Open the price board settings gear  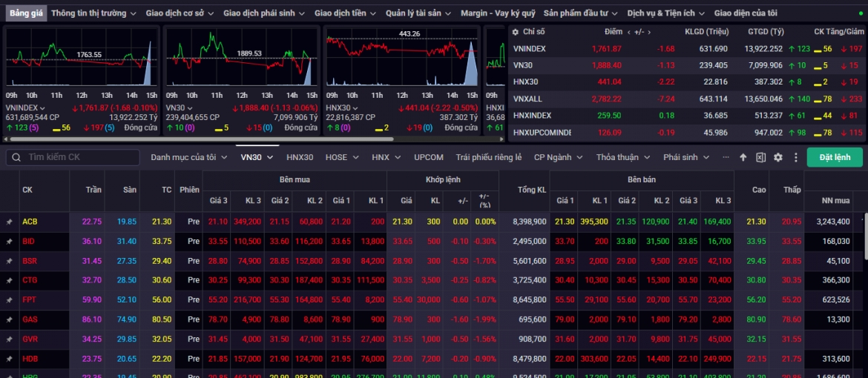pos(777,158)
